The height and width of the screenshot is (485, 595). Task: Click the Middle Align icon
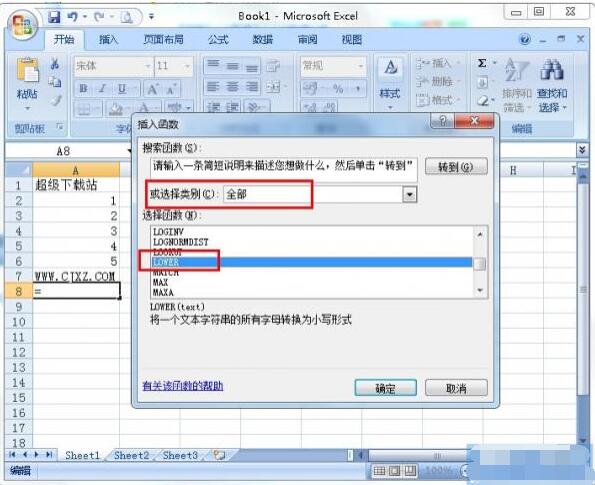[232, 66]
